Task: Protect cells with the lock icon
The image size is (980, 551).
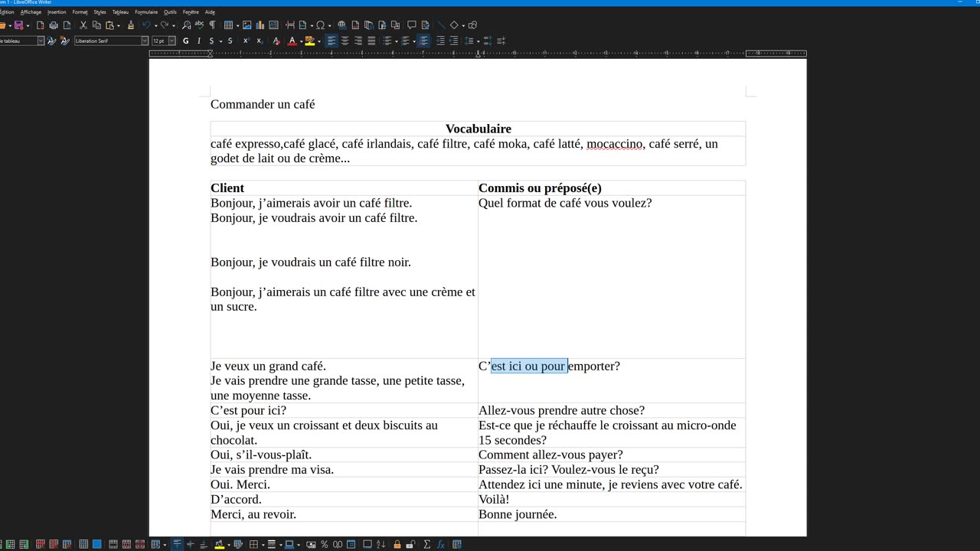Action: pos(397,544)
